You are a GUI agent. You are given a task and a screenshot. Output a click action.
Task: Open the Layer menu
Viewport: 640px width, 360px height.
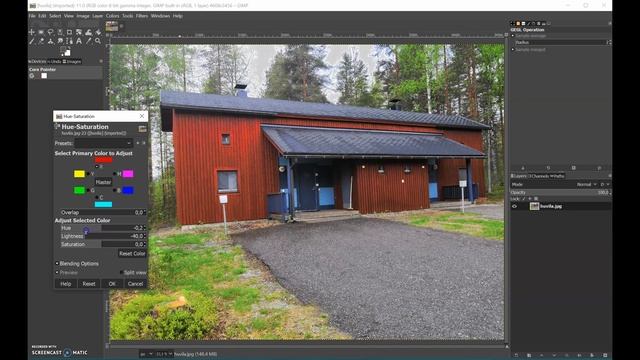(x=97, y=16)
